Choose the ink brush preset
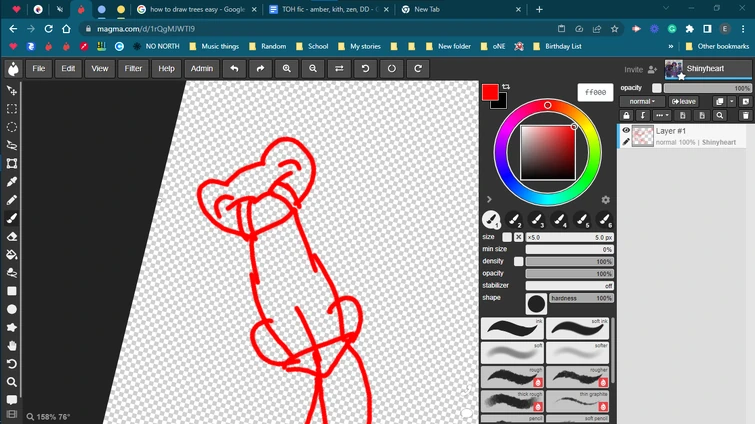The image size is (755, 424). coord(512,329)
